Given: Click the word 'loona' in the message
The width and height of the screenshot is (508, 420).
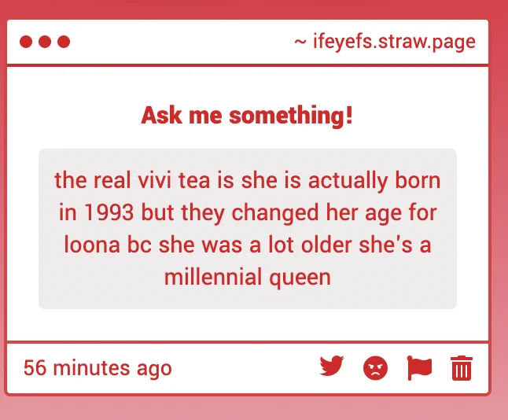Looking at the screenshot, I should click(x=92, y=245).
